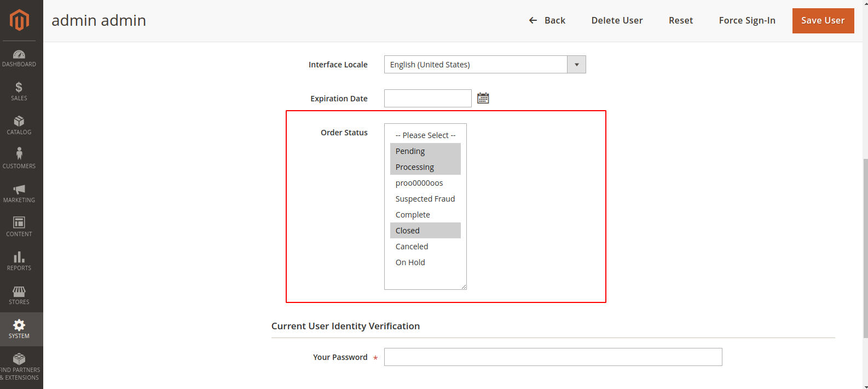The image size is (868, 389).
Task: Open the Interface Locale dropdown
Action: pyautogui.click(x=485, y=65)
